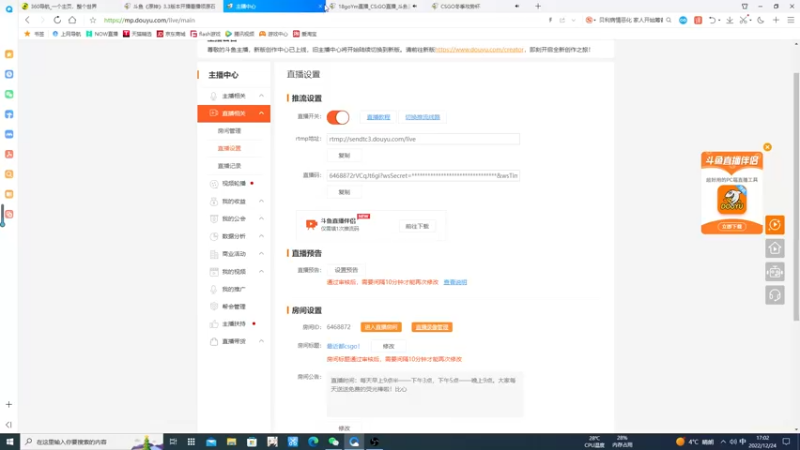
Task: Click the browser download icon in the toolbar
Action: click(x=730, y=20)
